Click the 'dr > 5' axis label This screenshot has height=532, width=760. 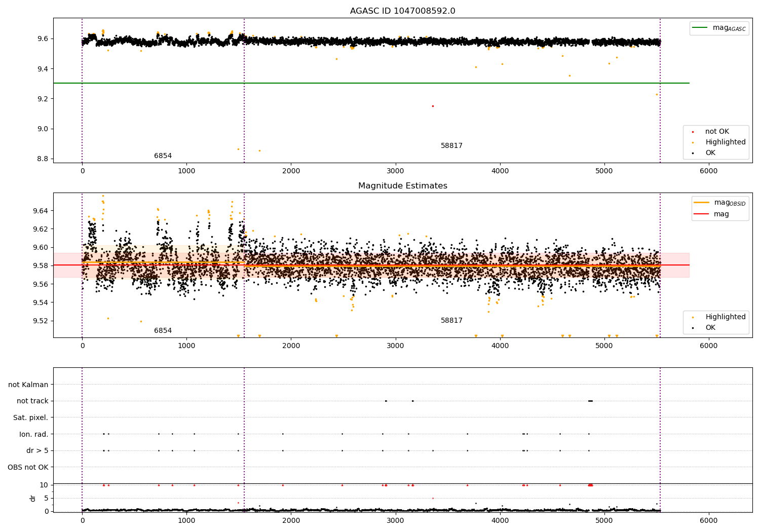point(37,450)
